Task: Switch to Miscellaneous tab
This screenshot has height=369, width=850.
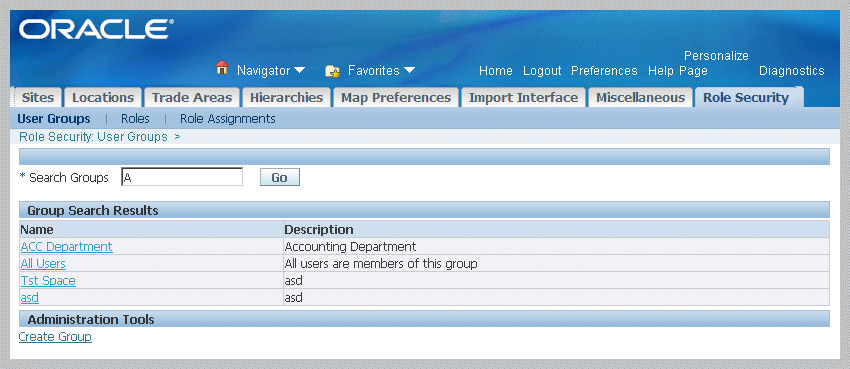Action: pos(640,98)
